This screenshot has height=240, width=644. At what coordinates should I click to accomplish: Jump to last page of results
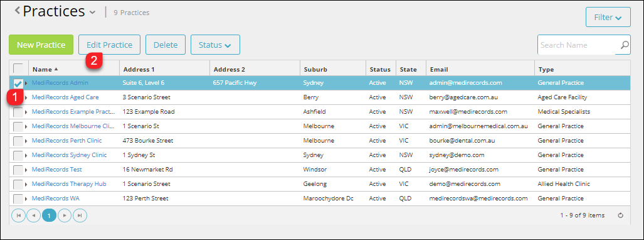pos(80,215)
